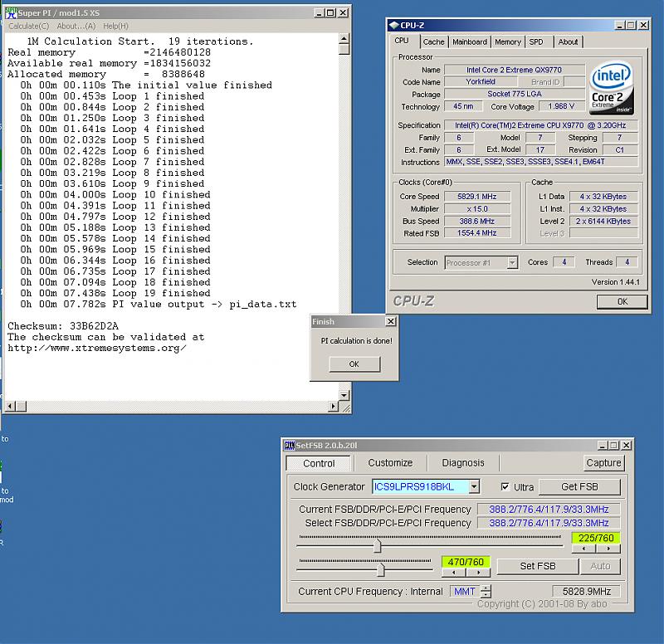Click the Super PI vertical scrollbar down arrow
Screen dimensions: 664x644
point(344,396)
